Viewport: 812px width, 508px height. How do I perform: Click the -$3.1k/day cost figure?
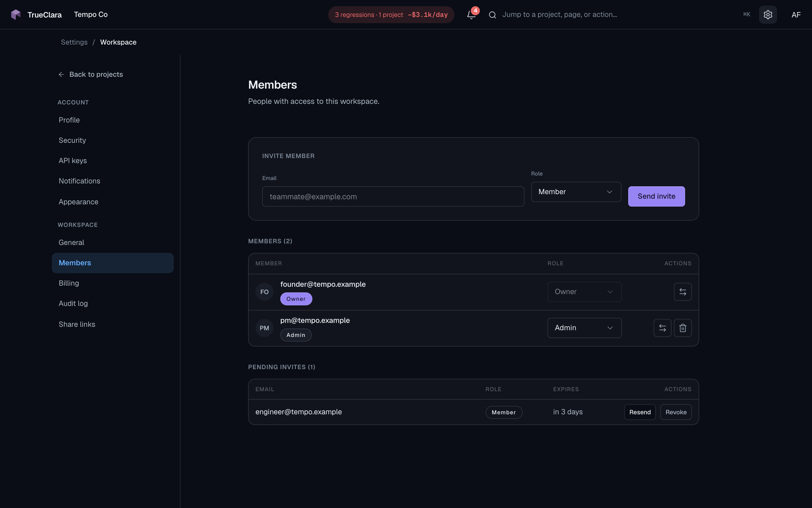pyautogui.click(x=427, y=15)
